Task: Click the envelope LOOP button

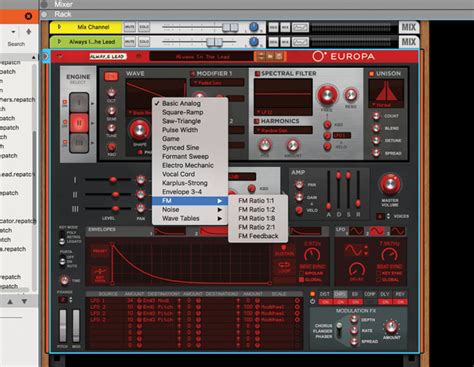Action: click(284, 267)
